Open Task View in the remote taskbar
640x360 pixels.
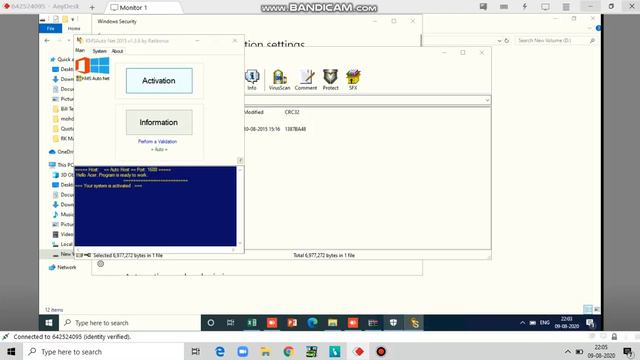(231, 323)
